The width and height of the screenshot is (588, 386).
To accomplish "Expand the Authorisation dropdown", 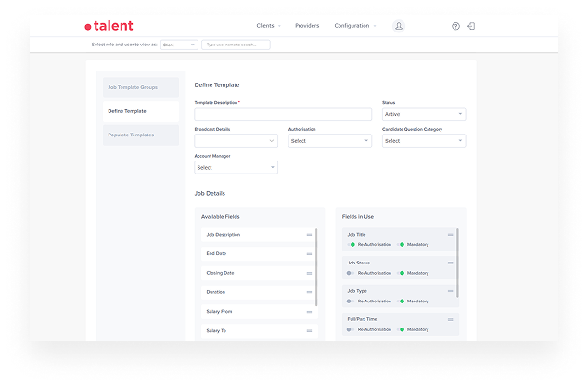I will [329, 141].
